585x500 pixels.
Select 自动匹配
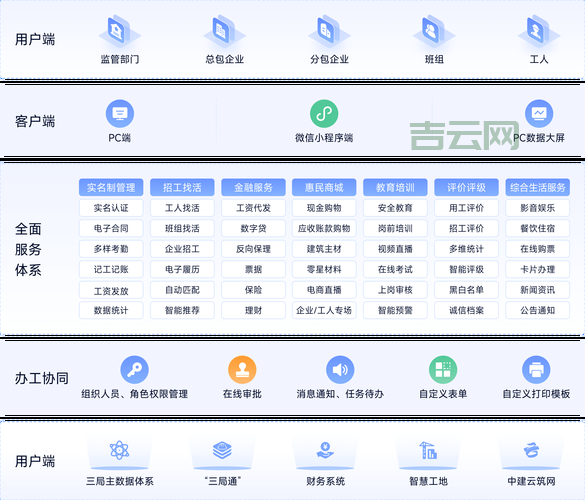(182, 290)
